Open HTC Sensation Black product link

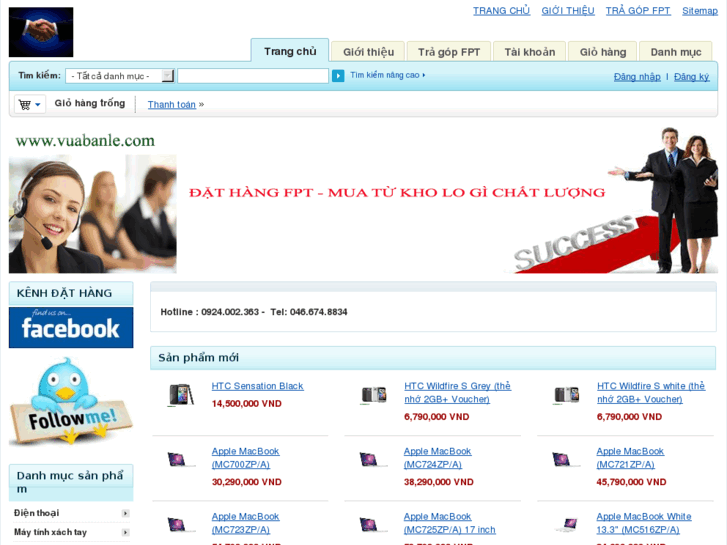click(x=257, y=386)
